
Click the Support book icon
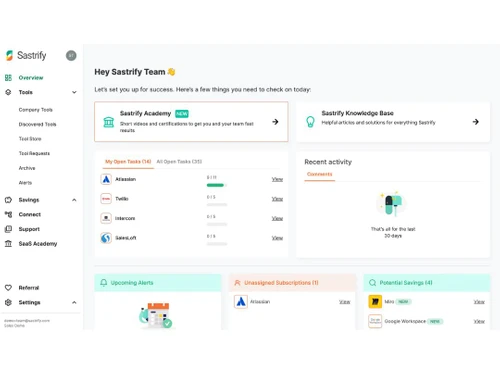8,229
